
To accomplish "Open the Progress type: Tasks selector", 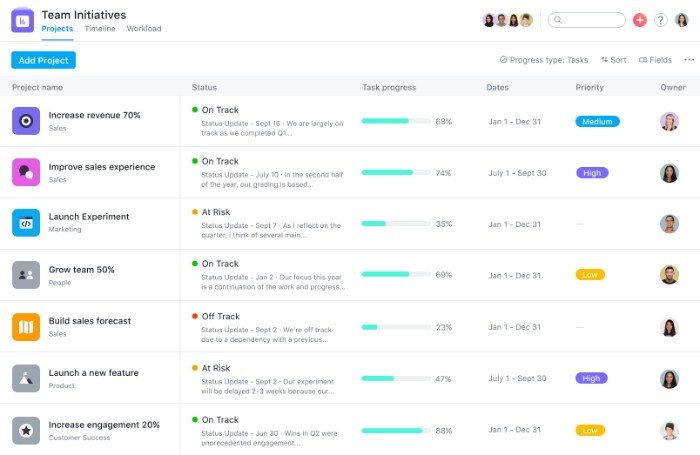I will tap(544, 60).
